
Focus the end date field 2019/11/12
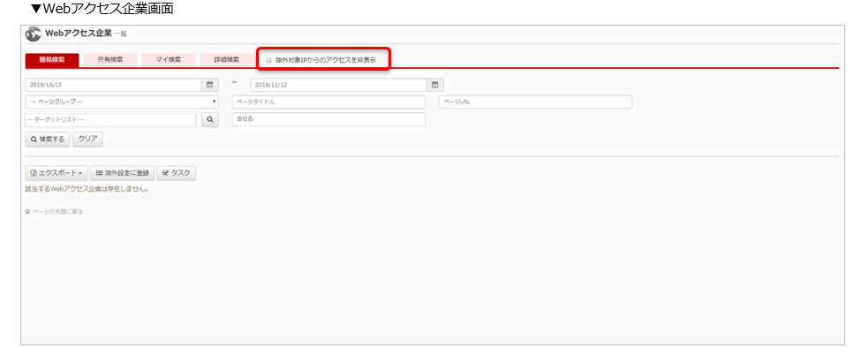[339, 85]
